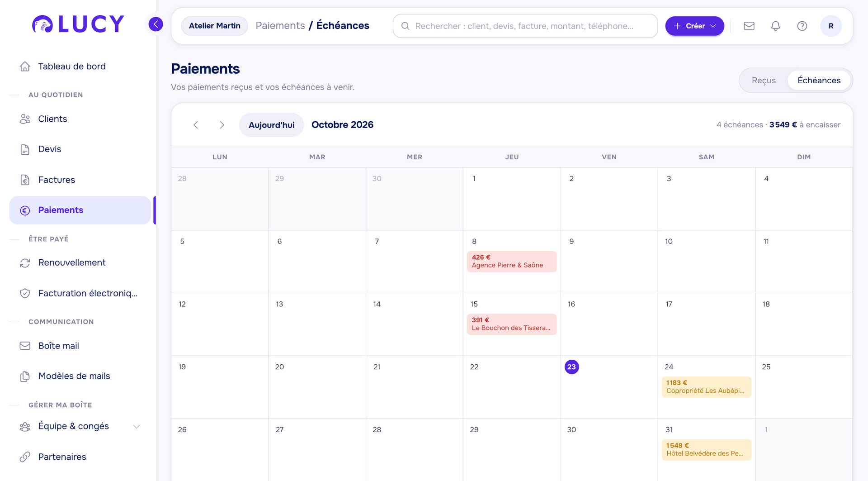This screenshot has width=868, height=481.
Task: Open Modèles de mails in the sidebar
Action: pyautogui.click(x=80, y=376)
